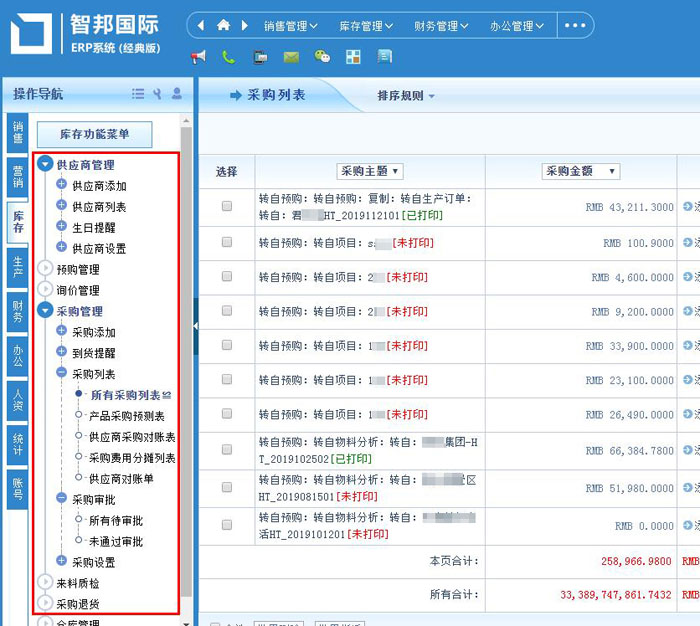
Task: Click the green phone icon
Action: pyautogui.click(x=229, y=57)
